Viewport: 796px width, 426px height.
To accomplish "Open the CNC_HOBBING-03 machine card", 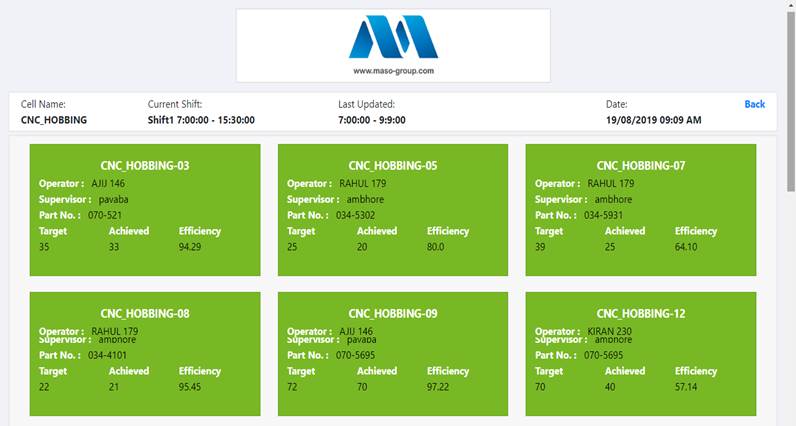I will coord(145,210).
